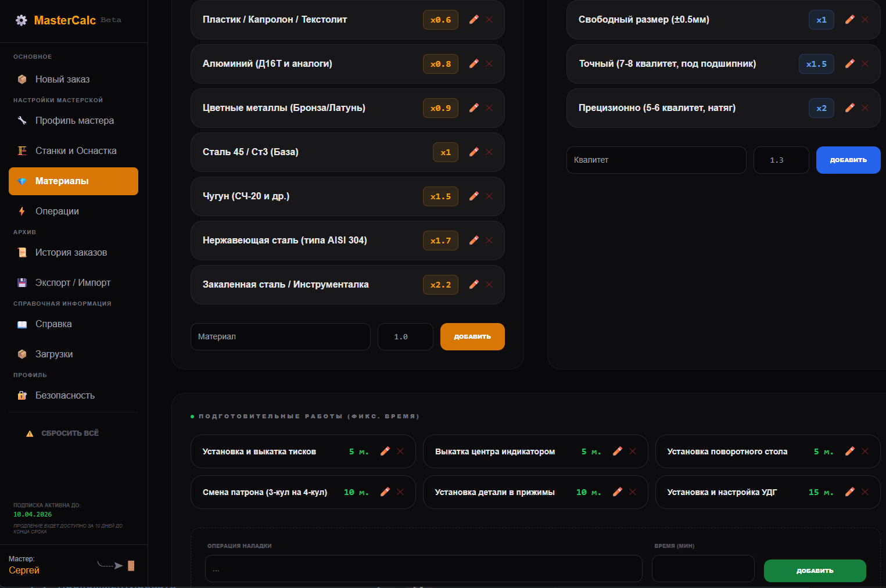Viewport: 886px width, 588px height.
Task: Delete the Нержавеющая сталь material with the X icon
Action: [x=489, y=241]
